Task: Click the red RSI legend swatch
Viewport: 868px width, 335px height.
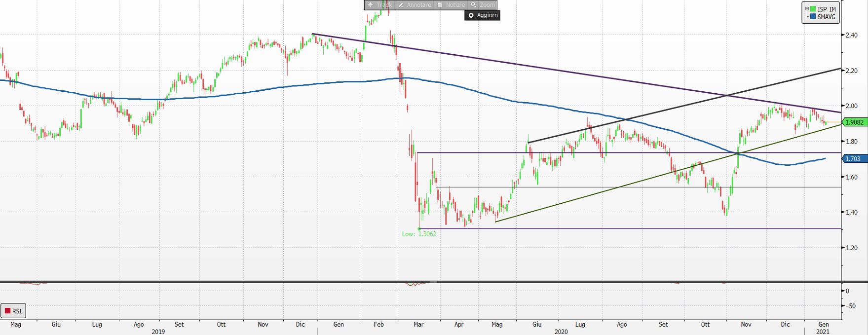Action: click(7, 311)
